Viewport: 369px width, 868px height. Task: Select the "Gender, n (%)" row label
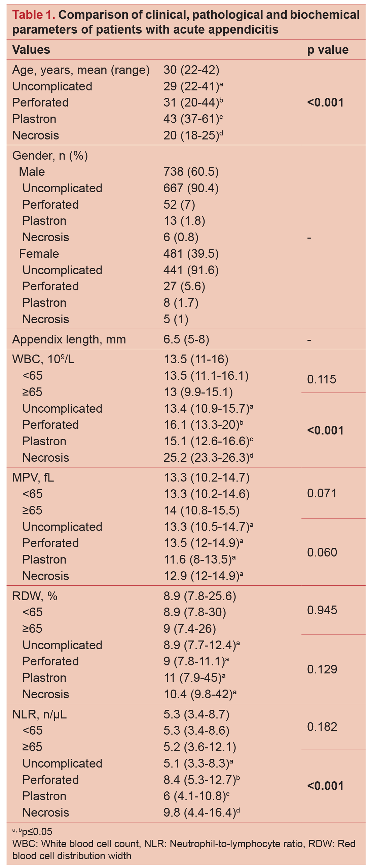[50, 156]
